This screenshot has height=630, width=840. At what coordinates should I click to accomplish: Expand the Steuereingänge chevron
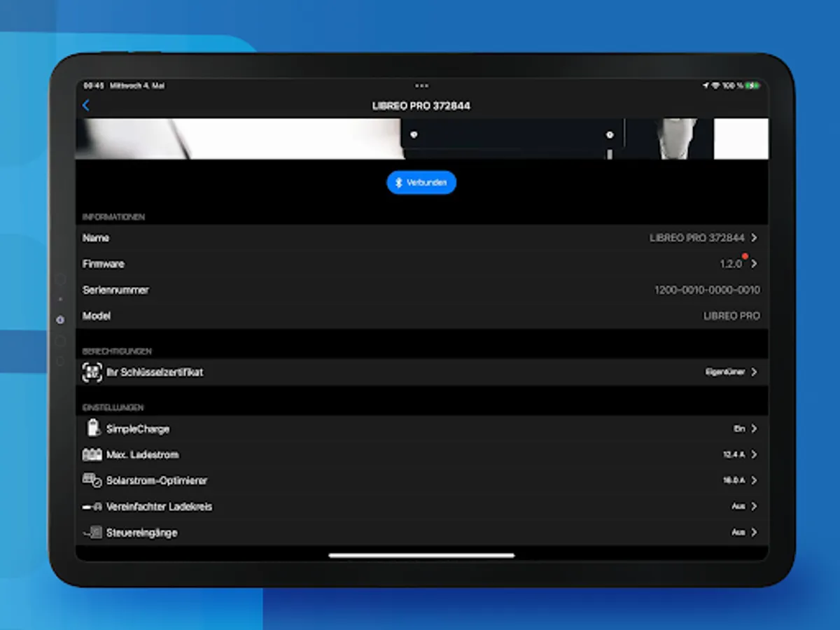(x=754, y=533)
